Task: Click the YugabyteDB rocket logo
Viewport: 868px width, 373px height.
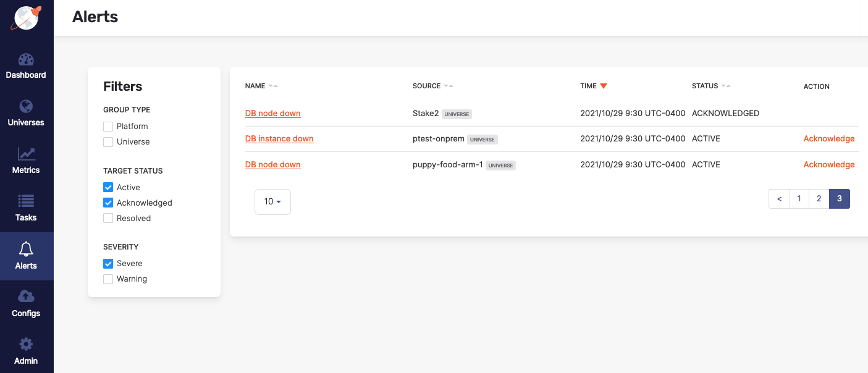Action: coord(26,18)
